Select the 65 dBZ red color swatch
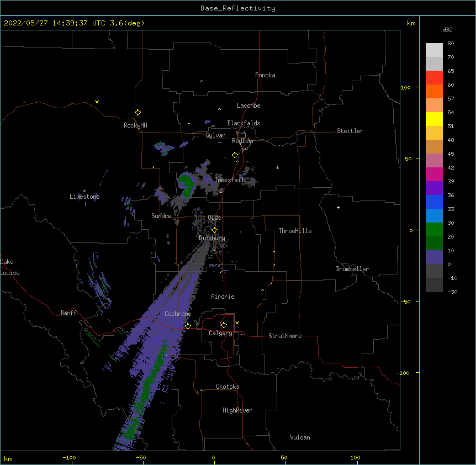The width and height of the screenshot is (476, 465). click(x=434, y=77)
